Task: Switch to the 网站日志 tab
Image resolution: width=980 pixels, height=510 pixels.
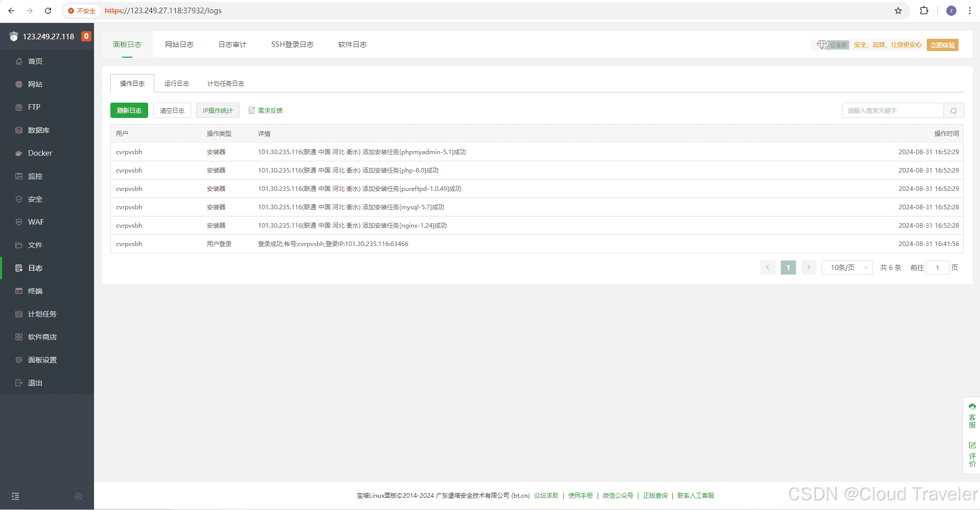Action: [179, 44]
